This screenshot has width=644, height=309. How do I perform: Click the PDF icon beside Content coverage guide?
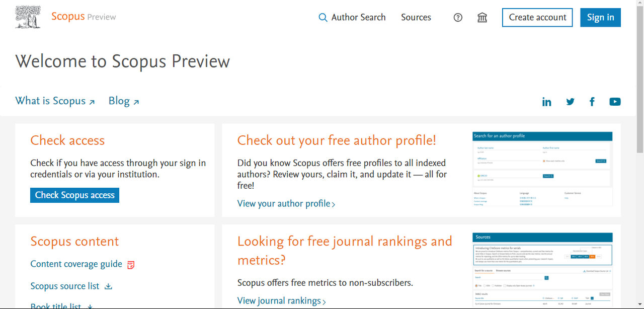(131, 265)
